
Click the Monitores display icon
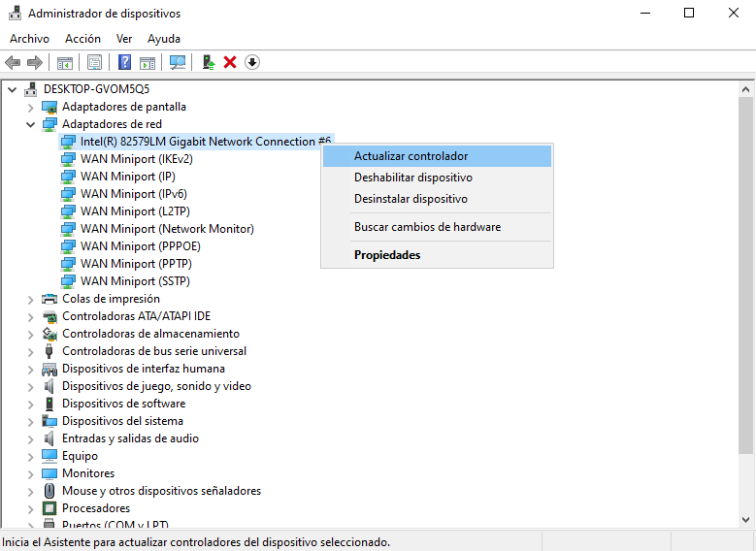click(x=49, y=473)
